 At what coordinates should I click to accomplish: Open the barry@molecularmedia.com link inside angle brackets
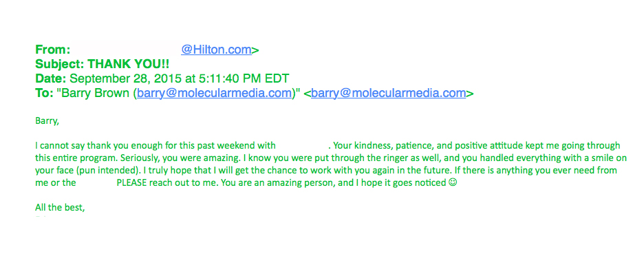click(x=388, y=94)
